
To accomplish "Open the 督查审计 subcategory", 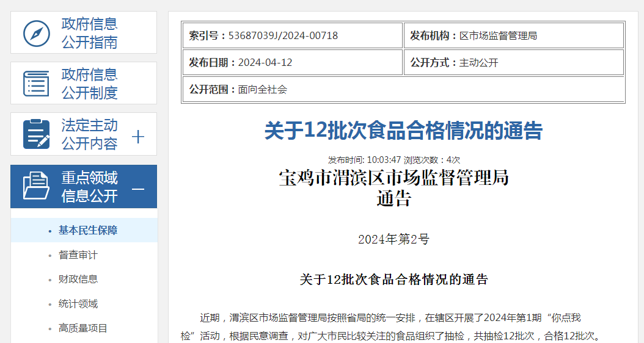I will [78, 255].
